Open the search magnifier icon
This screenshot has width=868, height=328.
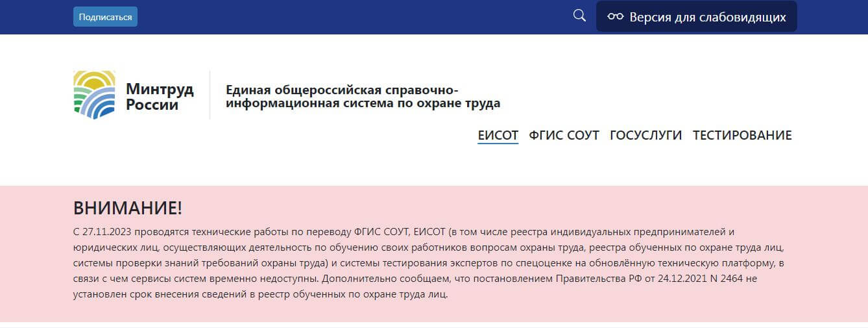[x=579, y=16]
